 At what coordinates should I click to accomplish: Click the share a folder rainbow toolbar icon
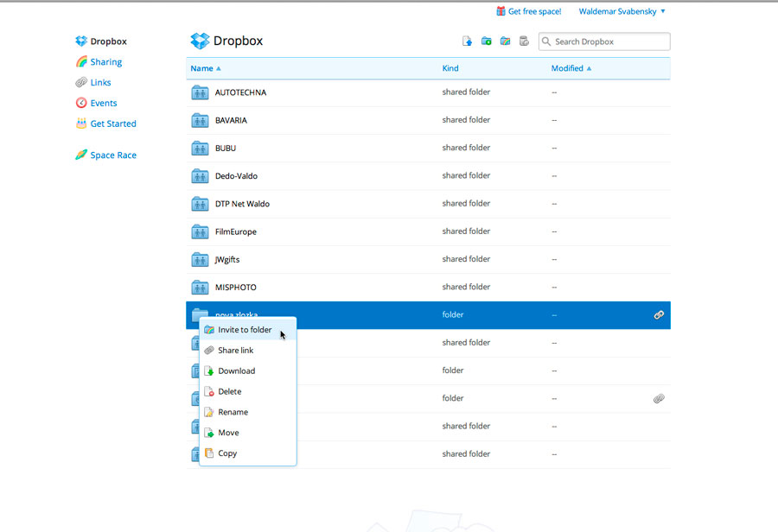(505, 41)
